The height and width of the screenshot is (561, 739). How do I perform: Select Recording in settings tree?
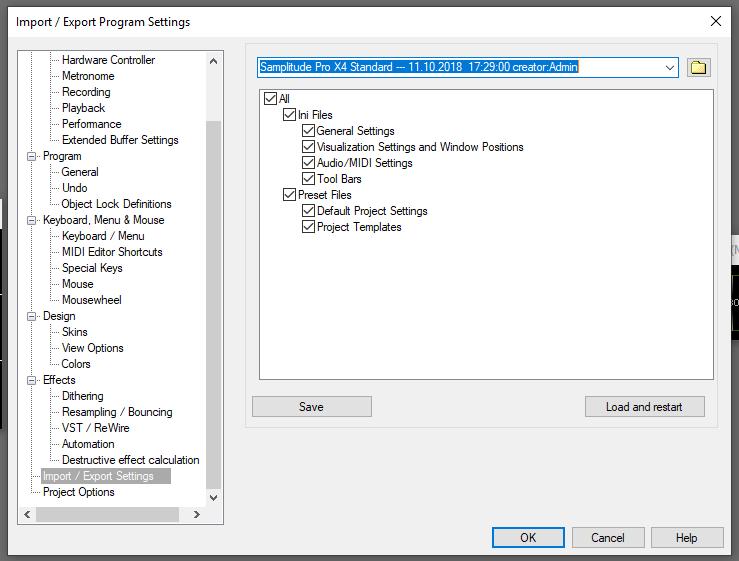86,92
